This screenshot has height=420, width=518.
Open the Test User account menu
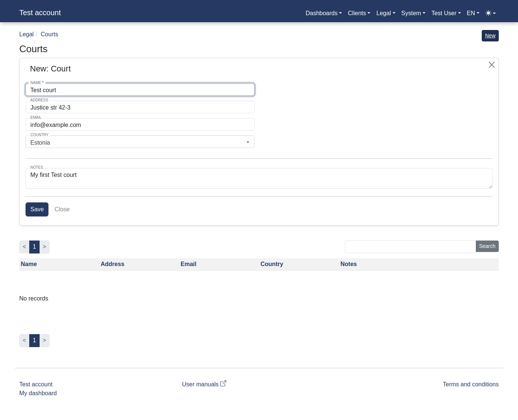click(x=445, y=13)
